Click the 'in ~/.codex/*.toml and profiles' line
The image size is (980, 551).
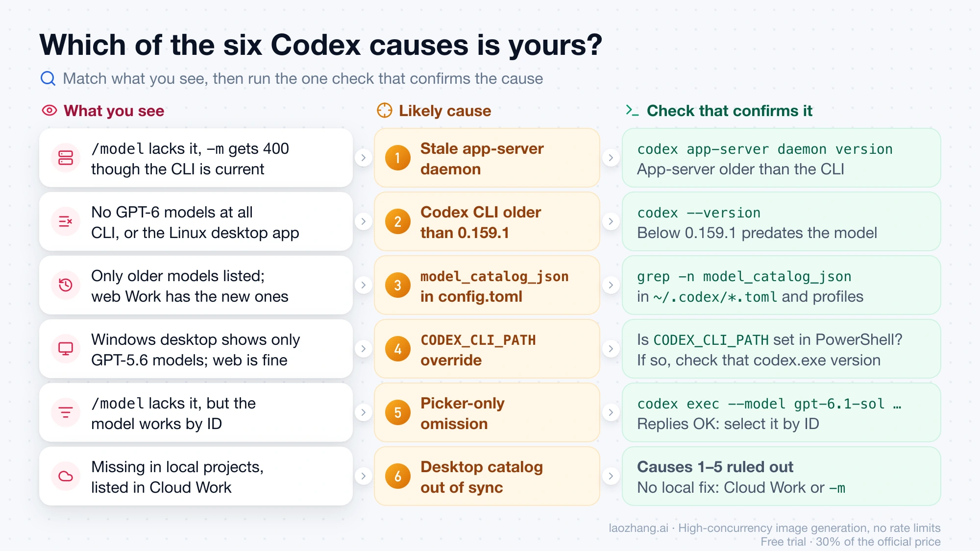(x=750, y=297)
